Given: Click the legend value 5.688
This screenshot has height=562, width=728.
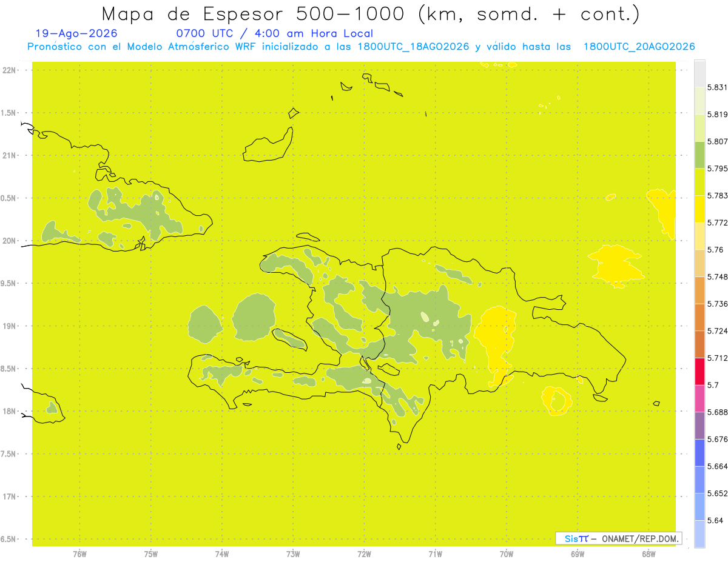Looking at the screenshot, I should (717, 412).
